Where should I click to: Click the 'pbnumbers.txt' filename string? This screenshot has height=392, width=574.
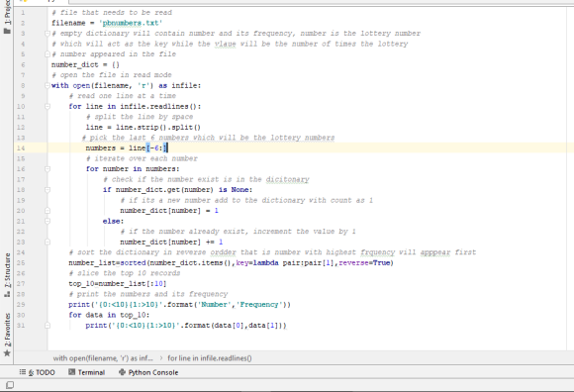131,23
